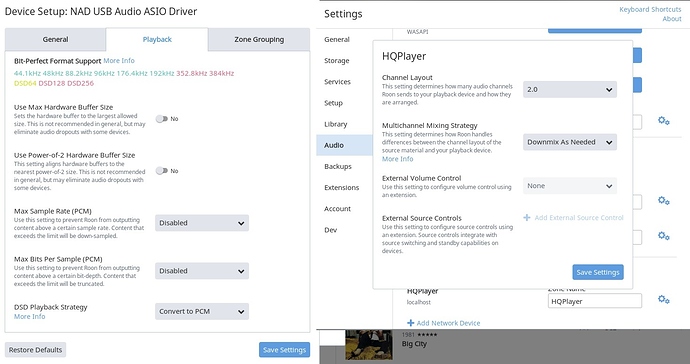Switch to General tab in Device Setup
The width and height of the screenshot is (690, 364).
coord(55,40)
